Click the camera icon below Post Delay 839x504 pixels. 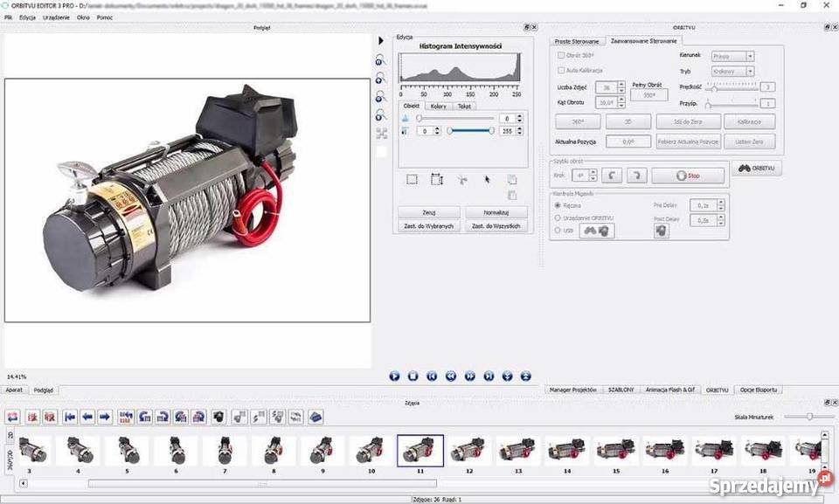(x=662, y=231)
